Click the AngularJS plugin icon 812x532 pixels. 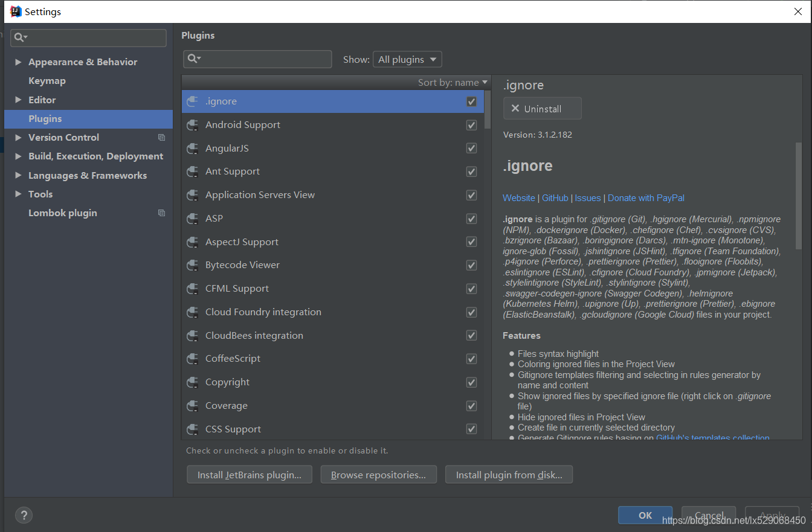tap(192, 148)
